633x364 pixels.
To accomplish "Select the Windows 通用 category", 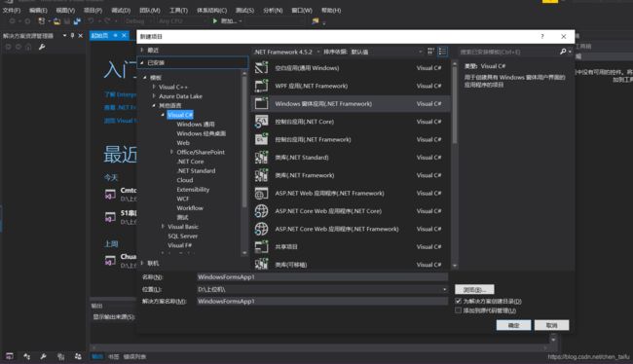I will (196, 125).
